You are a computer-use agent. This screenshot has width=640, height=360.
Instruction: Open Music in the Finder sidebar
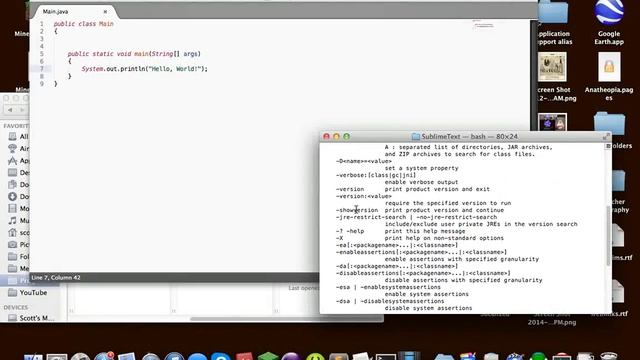(x=18, y=221)
